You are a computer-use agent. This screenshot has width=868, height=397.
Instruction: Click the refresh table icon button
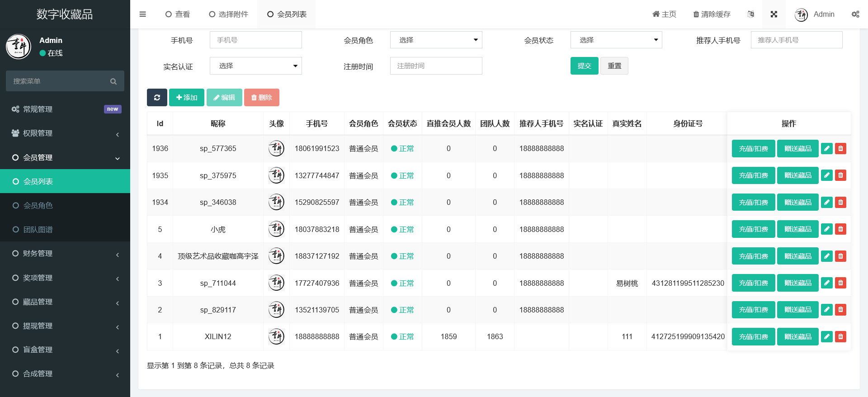(157, 98)
